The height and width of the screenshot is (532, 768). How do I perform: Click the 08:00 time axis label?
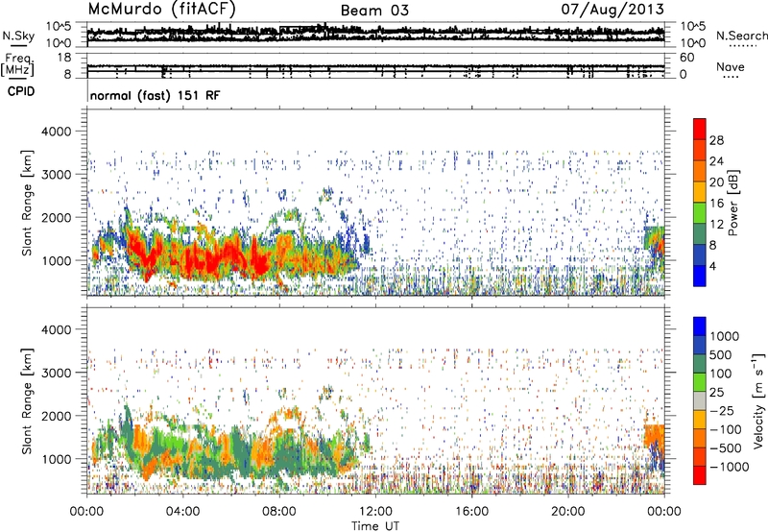[x=279, y=512]
